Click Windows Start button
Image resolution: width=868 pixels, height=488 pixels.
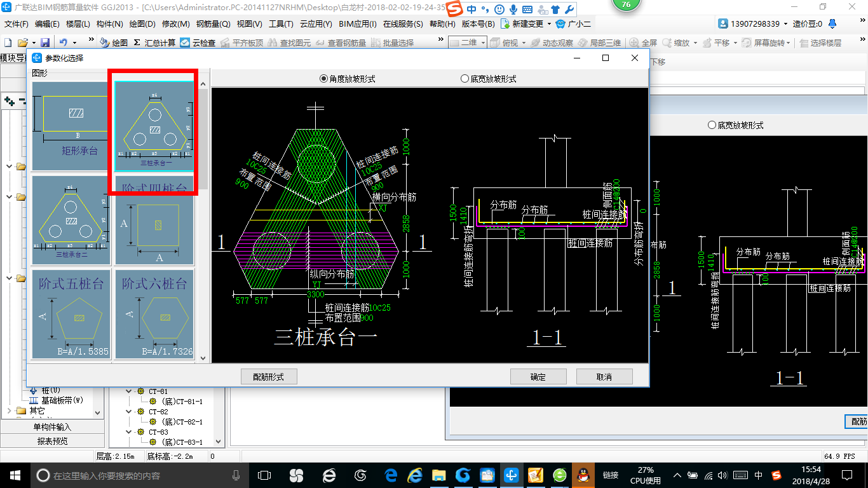(x=15, y=475)
